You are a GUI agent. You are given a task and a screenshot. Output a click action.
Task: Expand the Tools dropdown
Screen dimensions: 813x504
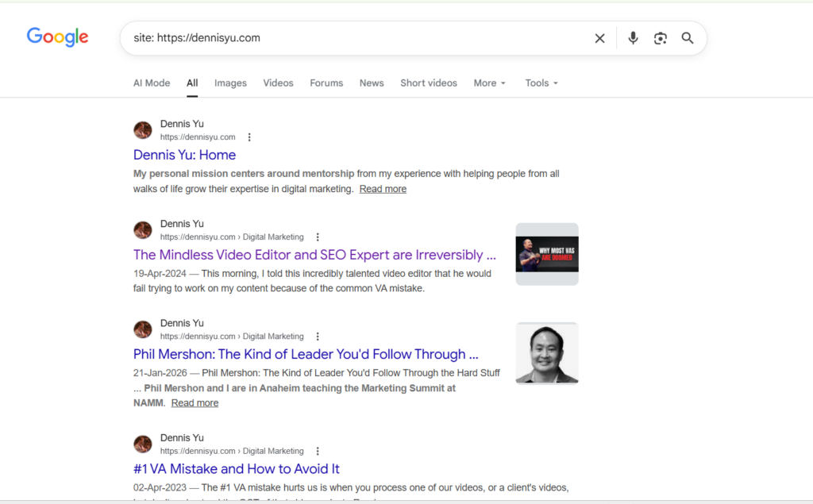pyautogui.click(x=541, y=83)
